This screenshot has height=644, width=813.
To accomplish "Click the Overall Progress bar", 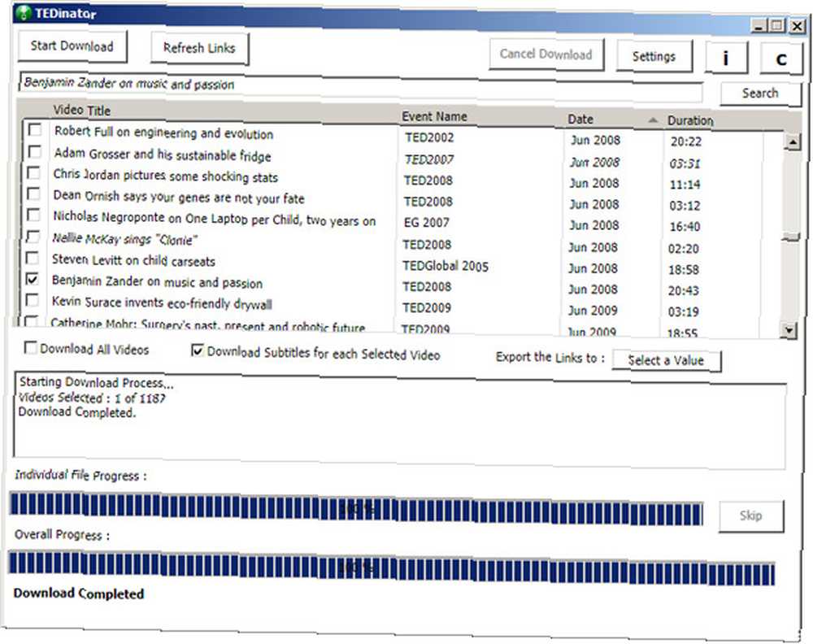I will [392, 568].
